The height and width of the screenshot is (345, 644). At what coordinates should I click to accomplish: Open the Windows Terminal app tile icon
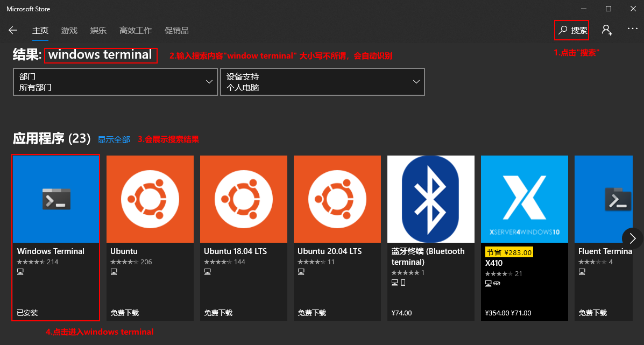(x=56, y=199)
